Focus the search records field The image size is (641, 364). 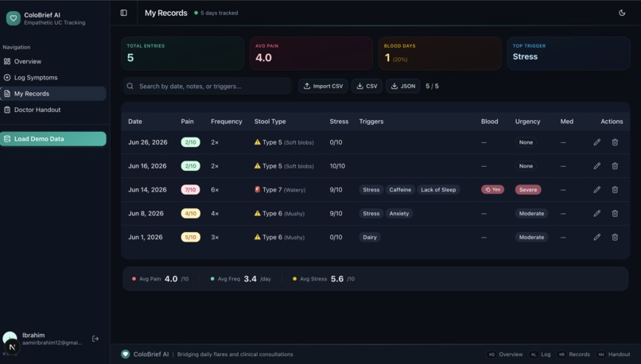207,86
